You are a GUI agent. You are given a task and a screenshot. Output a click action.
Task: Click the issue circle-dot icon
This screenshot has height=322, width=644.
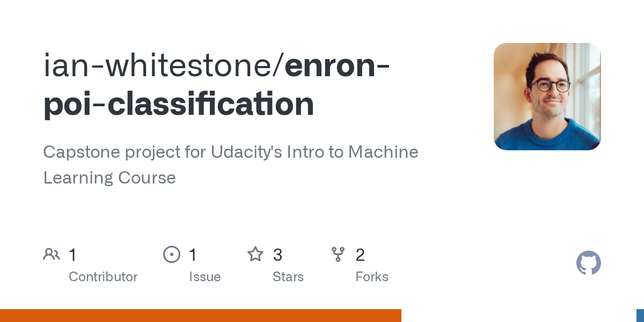tap(172, 254)
